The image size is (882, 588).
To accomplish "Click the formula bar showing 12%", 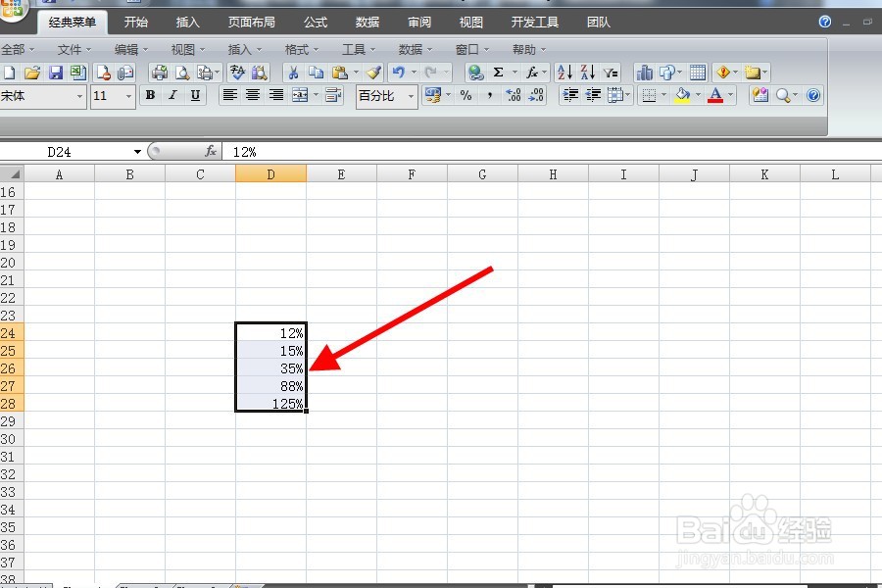I will click(551, 152).
